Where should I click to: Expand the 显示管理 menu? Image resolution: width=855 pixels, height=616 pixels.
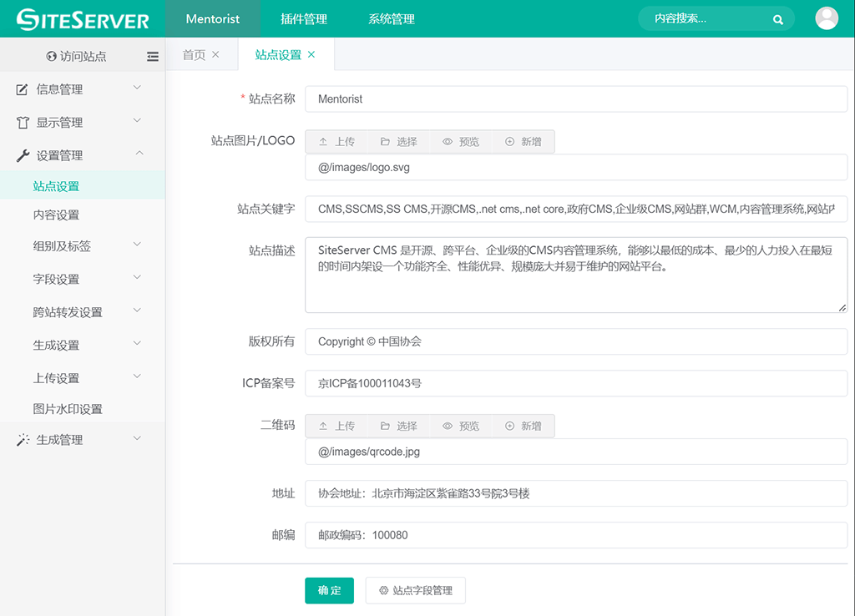pyautogui.click(x=82, y=123)
